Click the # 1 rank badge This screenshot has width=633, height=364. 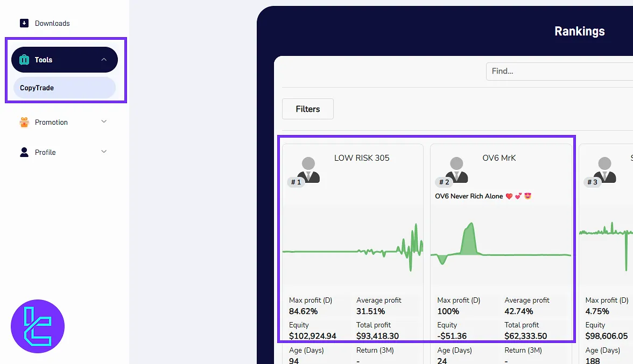pos(296,182)
